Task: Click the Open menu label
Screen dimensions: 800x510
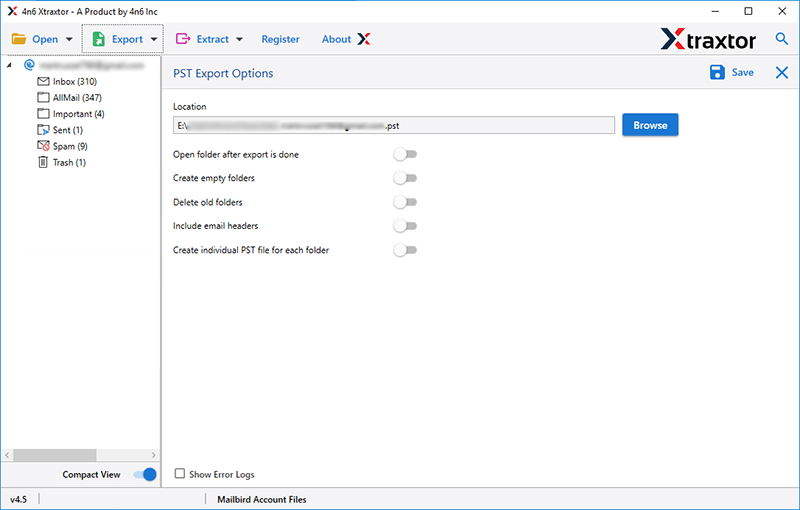Action: (x=45, y=39)
